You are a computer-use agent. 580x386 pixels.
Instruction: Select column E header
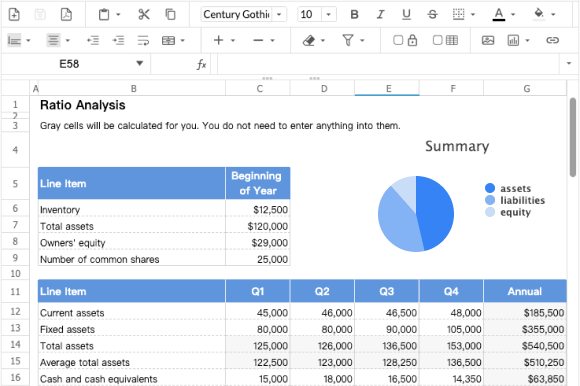pos(387,89)
